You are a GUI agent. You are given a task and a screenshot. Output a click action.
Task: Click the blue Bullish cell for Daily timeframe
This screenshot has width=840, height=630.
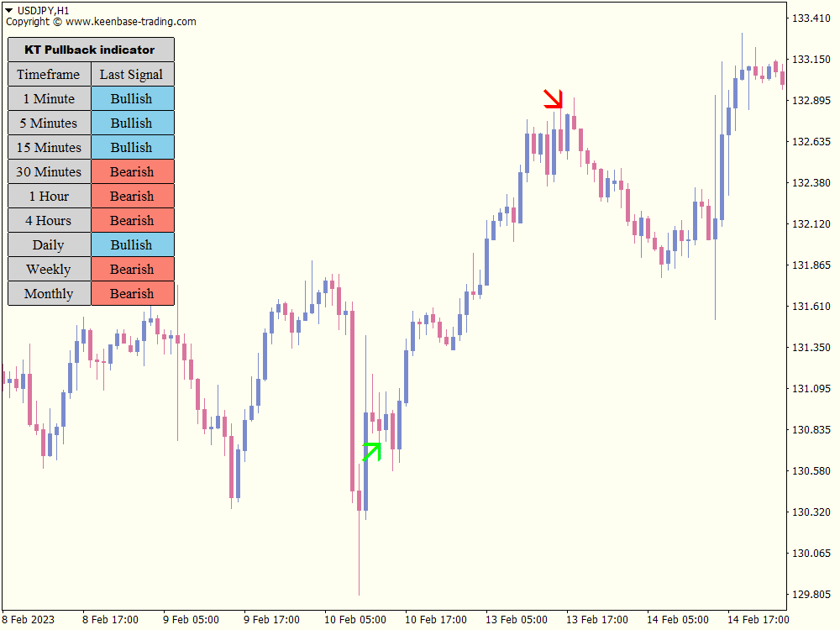132,244
